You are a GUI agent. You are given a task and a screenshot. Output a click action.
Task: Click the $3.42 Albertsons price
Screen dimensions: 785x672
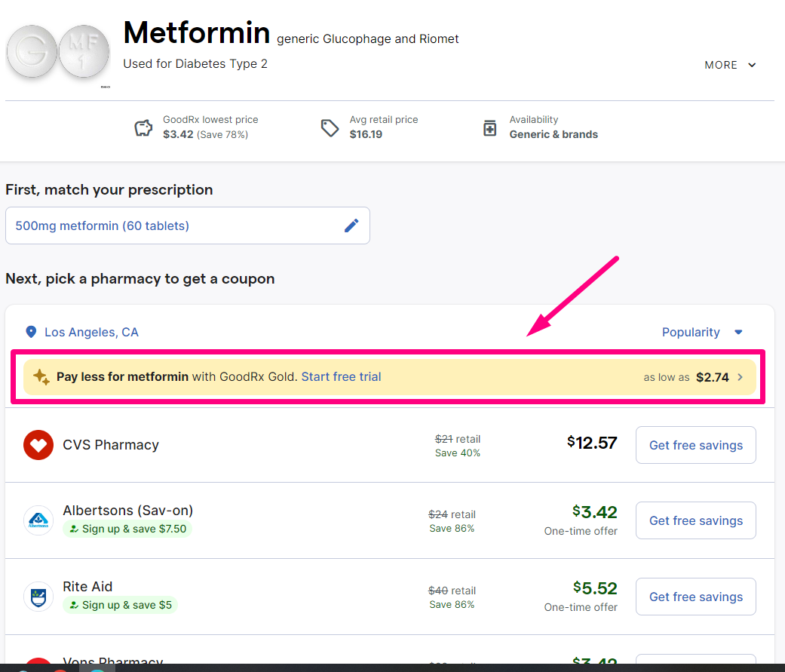pyautogui.click(x=595, y=512)
